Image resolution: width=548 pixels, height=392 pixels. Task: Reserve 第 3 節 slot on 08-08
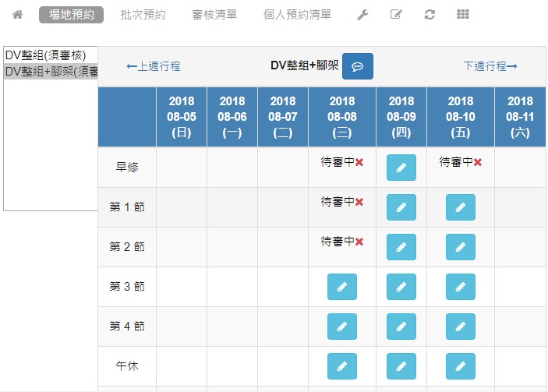pyautogui.click(x=341, y=287)
